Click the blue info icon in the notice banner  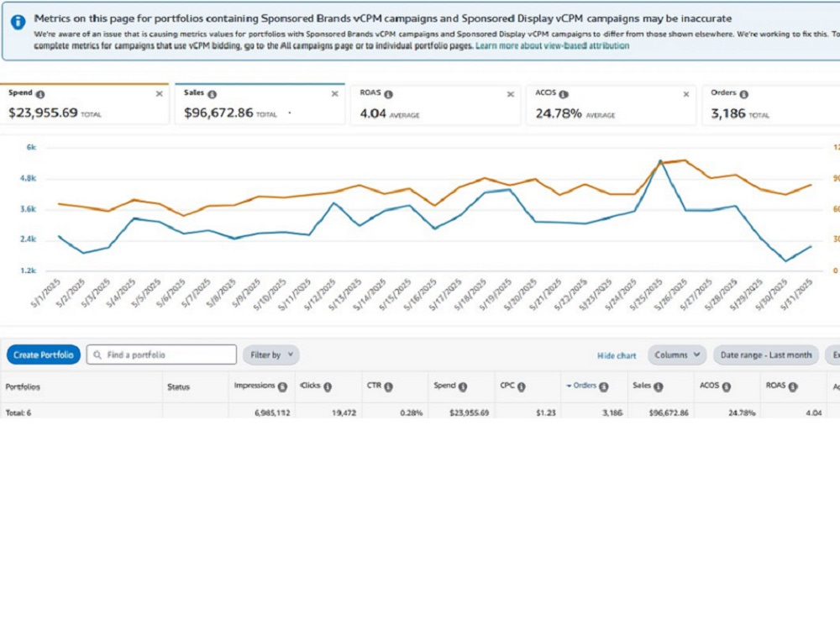coord(18,22)
